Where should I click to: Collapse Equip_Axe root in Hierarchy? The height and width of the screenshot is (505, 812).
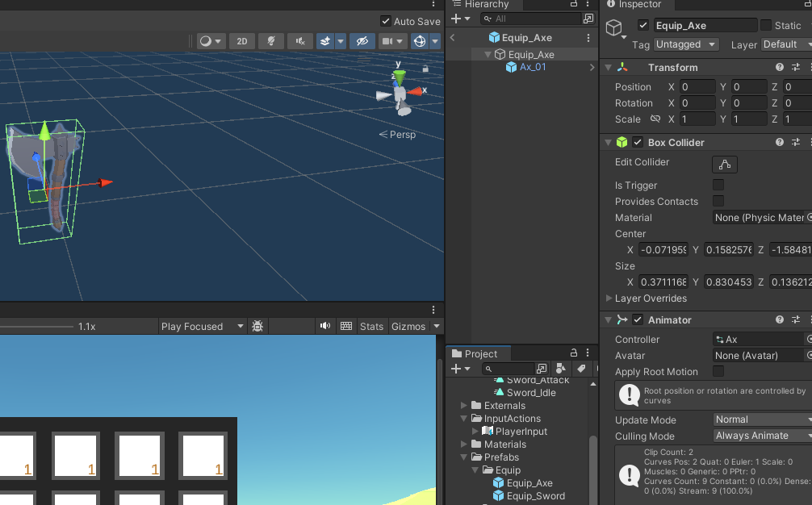coord(488,54)
